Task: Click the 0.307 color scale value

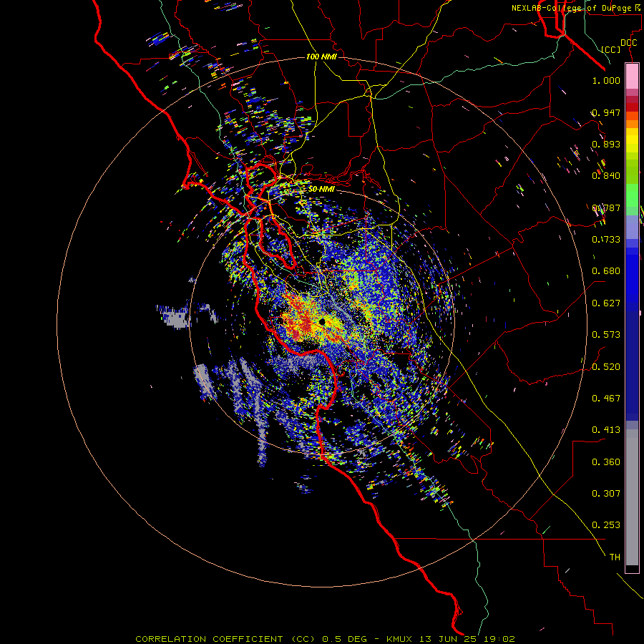Action: pyautogui.click(x=606, y=494)
